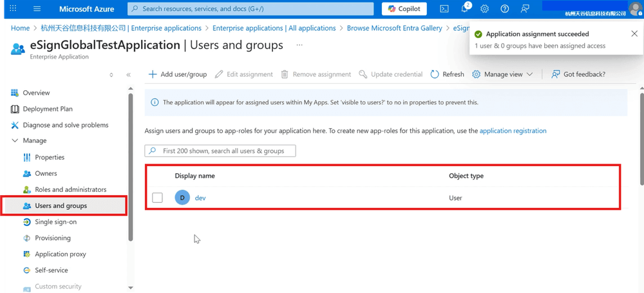Open the application registration link
Image resolution: width=644 pixels, height=293 pixels.
pyautogui.click(x=513, y=131)
